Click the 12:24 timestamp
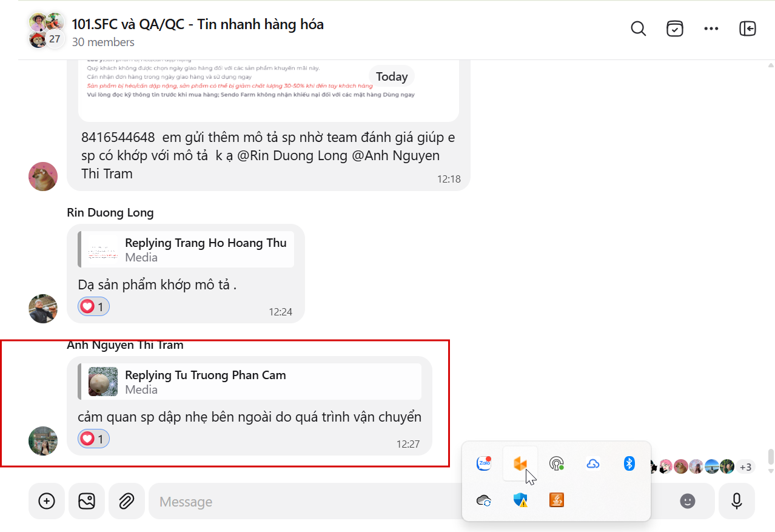This screenshot has width=775, height=532. point(280,312)
